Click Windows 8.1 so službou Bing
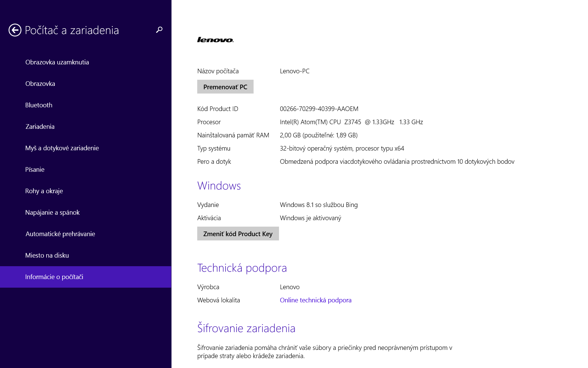 [x=319, y=205]
